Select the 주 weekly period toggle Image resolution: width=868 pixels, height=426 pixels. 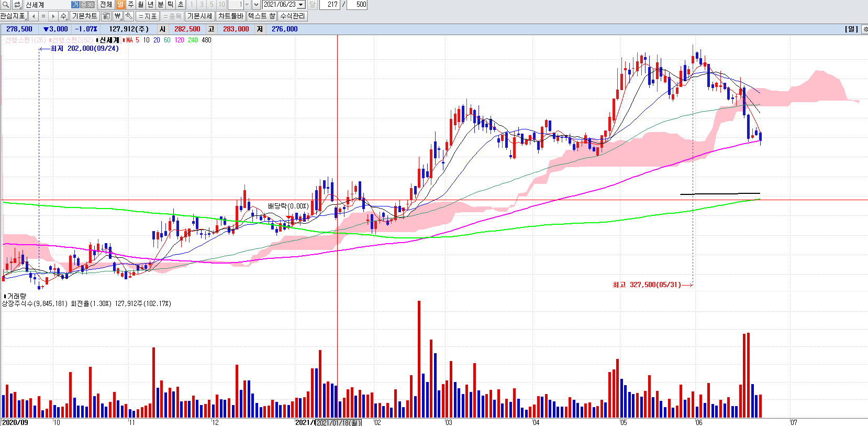(x=131, y=5)
